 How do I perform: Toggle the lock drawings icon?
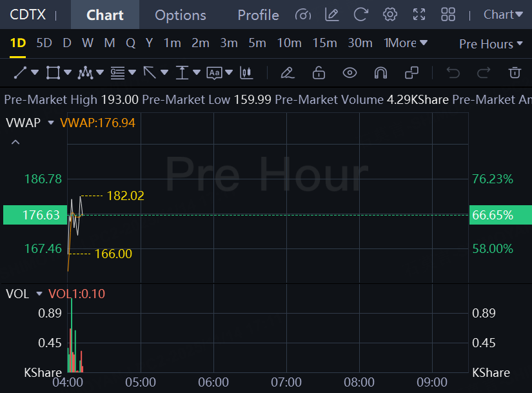coord(319,73)
